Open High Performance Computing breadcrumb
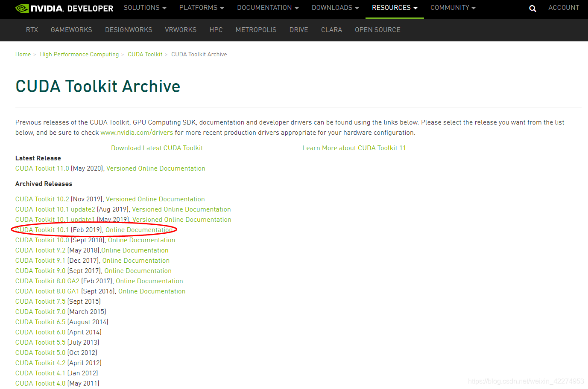This screenshot has width=588, height=389. [79, 54]
